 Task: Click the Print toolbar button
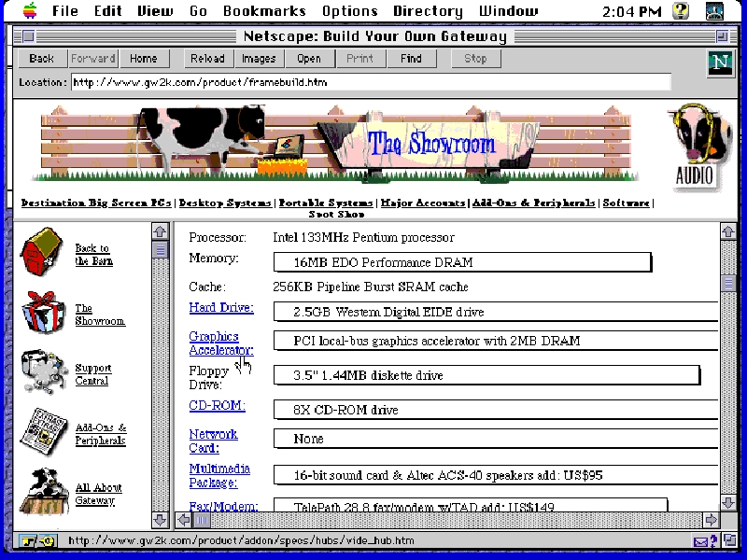(360, 59)
